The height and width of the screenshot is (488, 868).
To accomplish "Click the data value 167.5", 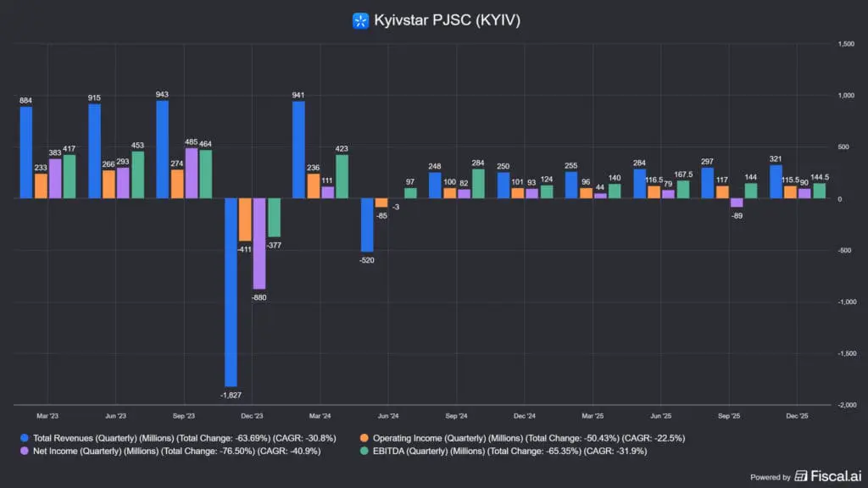I will (684, 175).
